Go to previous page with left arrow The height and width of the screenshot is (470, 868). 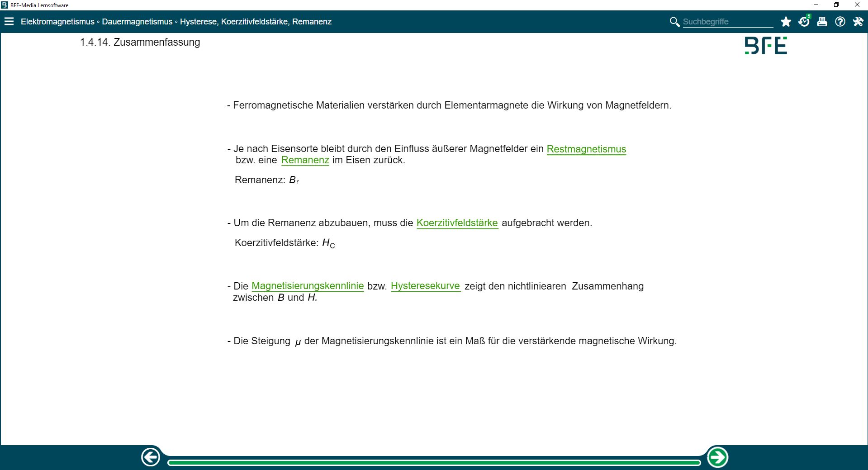[151, 457]
